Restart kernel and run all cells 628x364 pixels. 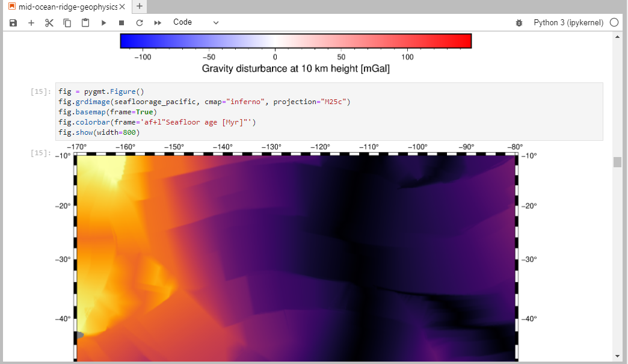[158, 23]
